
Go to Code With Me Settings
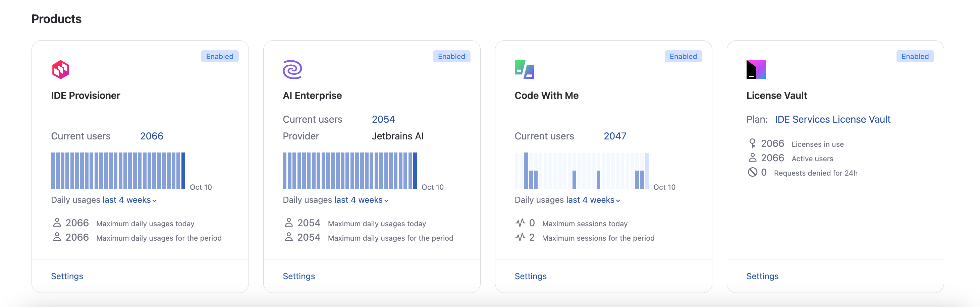pos(530,276)
